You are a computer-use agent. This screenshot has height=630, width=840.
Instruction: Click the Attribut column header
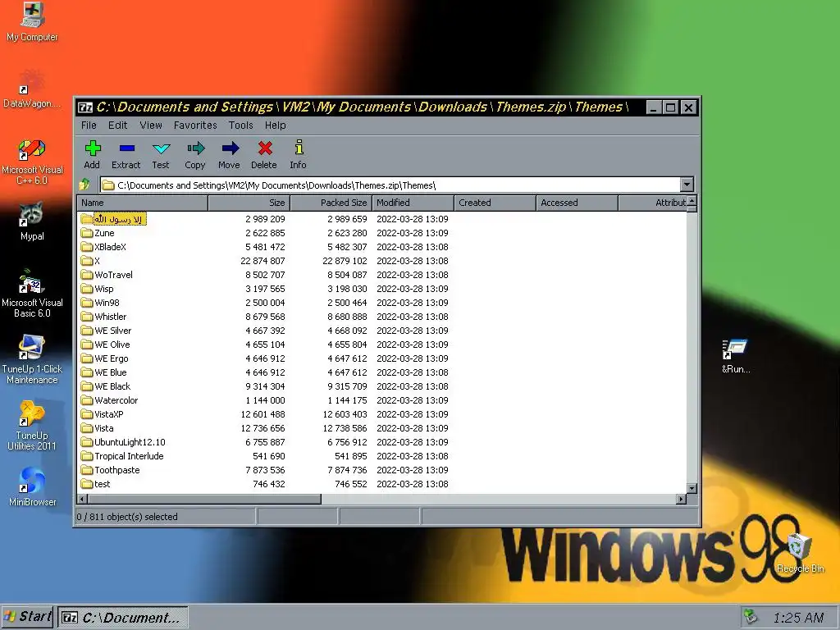tap(652, 203)
